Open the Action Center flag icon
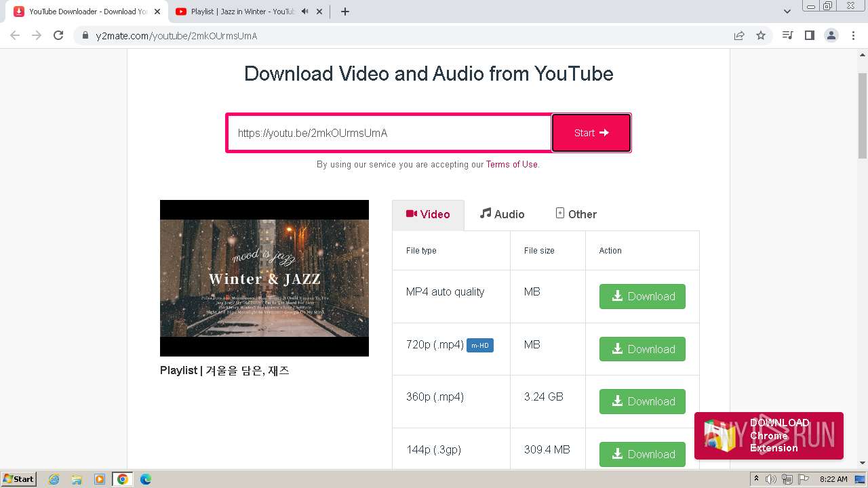The width and height of the screenshot is (868, 488). coord(804,479)
